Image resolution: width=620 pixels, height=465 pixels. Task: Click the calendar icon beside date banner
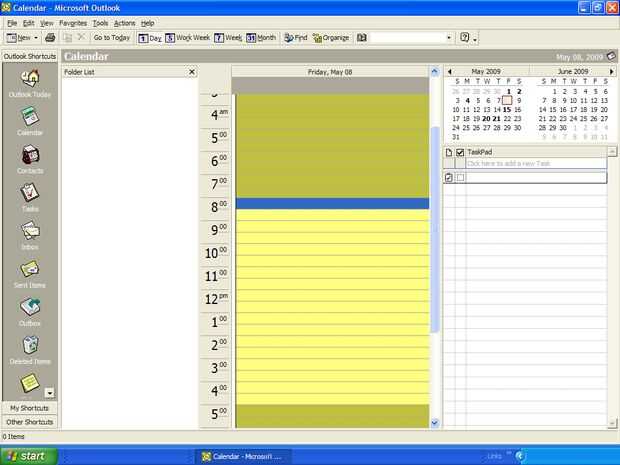point(611,56)
